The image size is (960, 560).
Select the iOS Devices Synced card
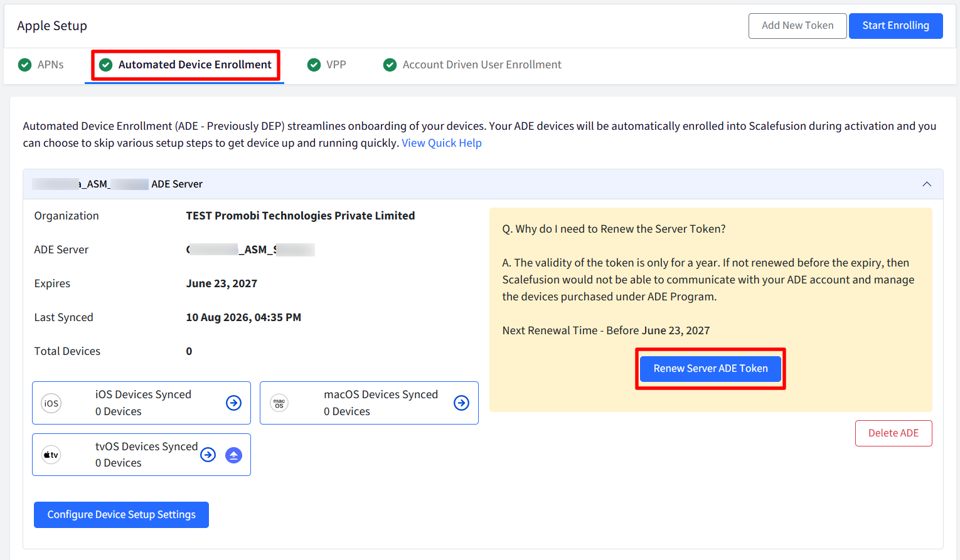point(141,403)
